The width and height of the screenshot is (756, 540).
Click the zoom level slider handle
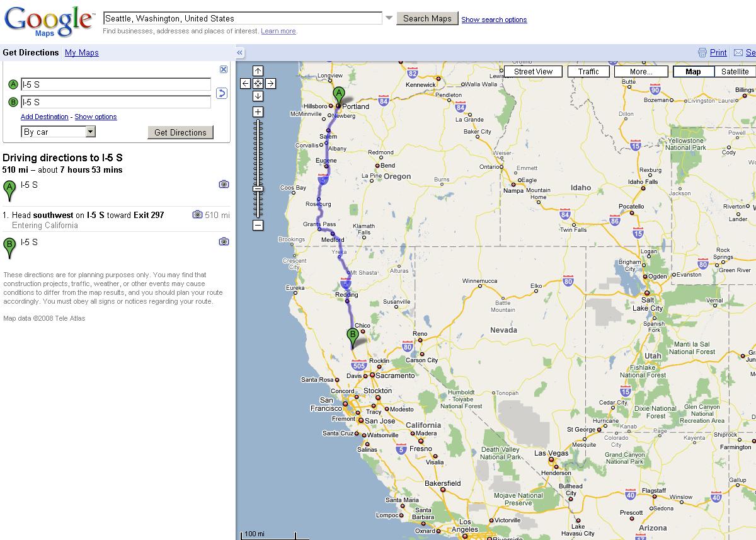pos(258,188)
